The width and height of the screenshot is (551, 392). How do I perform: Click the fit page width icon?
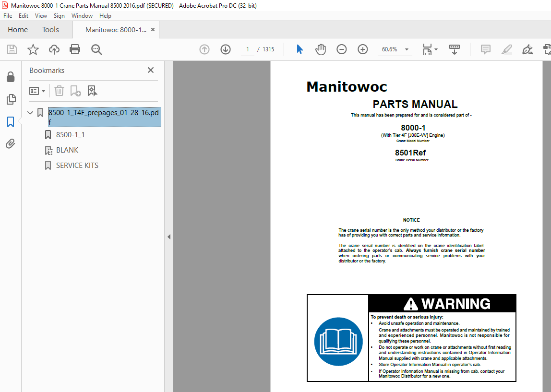[x=427, y=49]
